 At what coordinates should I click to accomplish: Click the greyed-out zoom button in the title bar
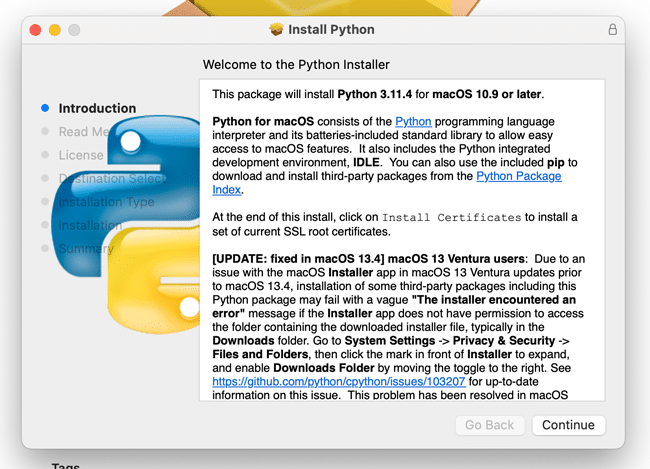74,30
